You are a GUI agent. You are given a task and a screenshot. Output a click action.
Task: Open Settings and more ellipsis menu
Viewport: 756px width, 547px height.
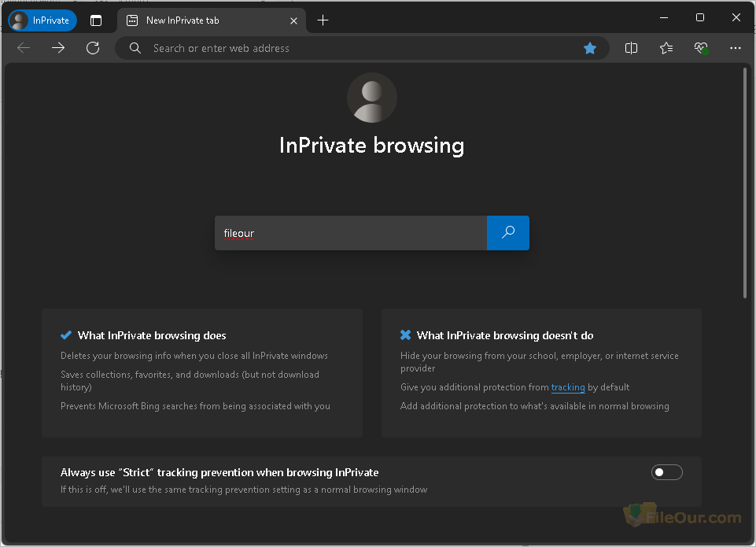point(736,48)
